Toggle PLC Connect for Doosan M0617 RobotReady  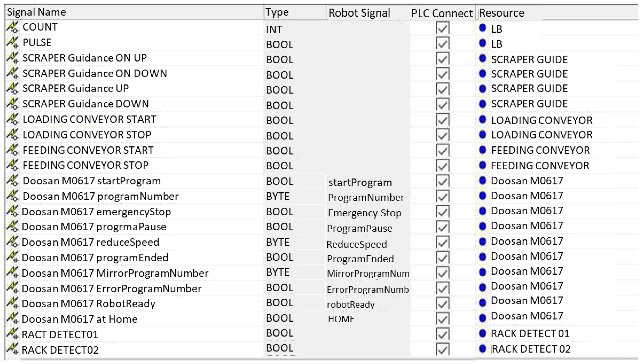point(442,304)
